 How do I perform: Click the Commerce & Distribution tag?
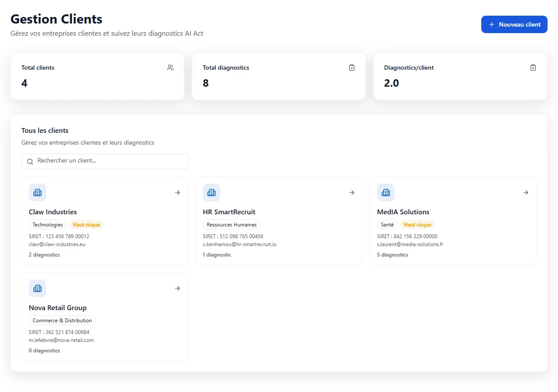(x=62, y=321)
